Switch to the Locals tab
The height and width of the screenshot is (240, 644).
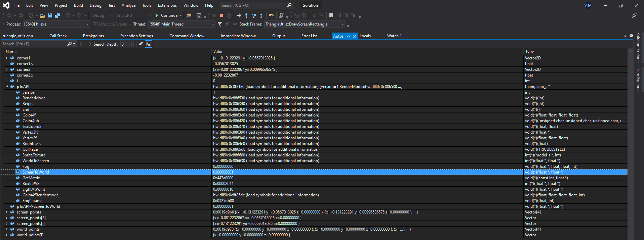pos(365,36)
